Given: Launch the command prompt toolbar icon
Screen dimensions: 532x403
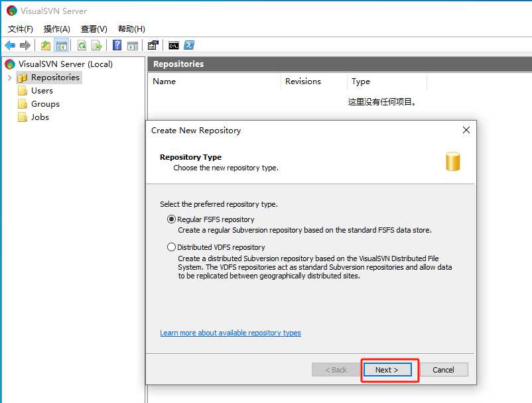Looking at the screenshot, I should (x=174, y=46).
